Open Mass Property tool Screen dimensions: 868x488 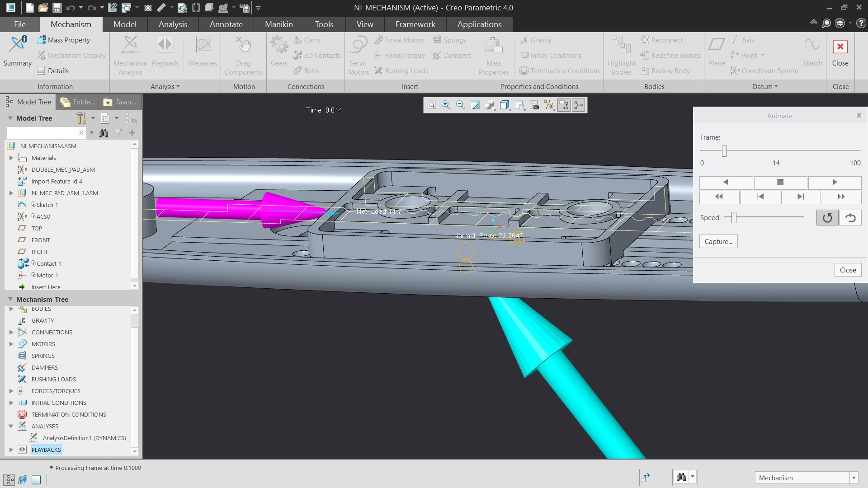pos(63,40)
